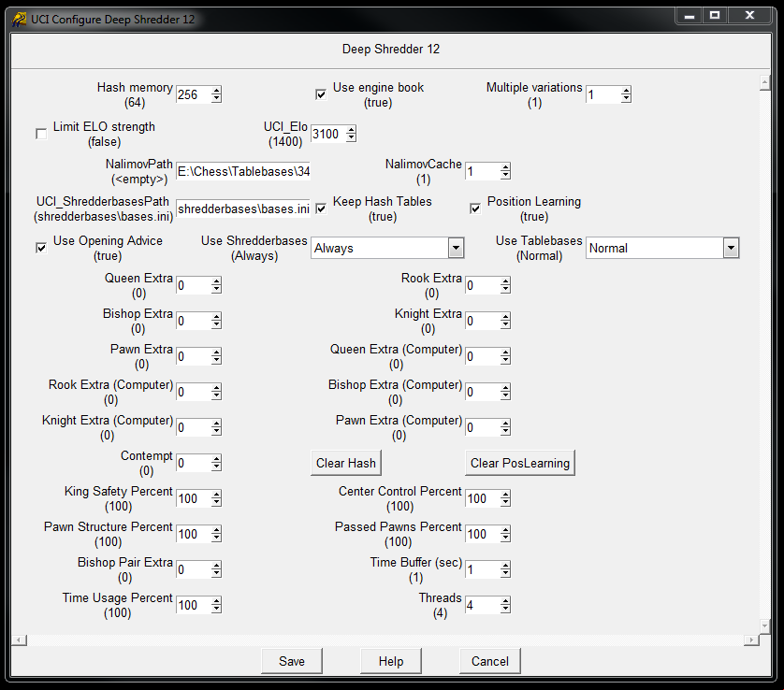This screenshot has height=690, width=784.
Task: Click the vertical scrollbar up arrow
Action: point(764,82)
